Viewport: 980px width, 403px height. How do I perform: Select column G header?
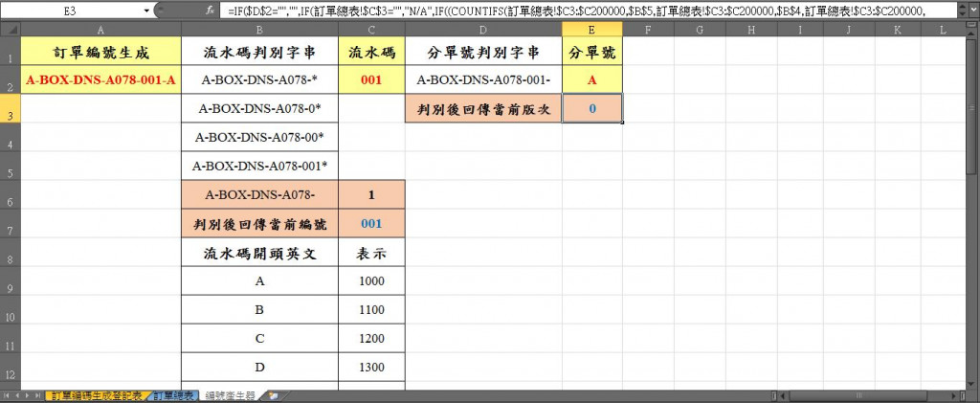pyautogui.click(x=699, y=30)
